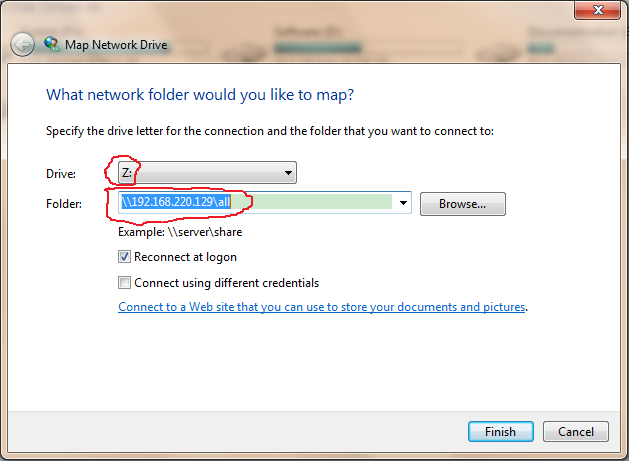The height and width of the screenshot is (461, 629).
Task: Open the Connect to a Web site link
Action: (322, 307)
